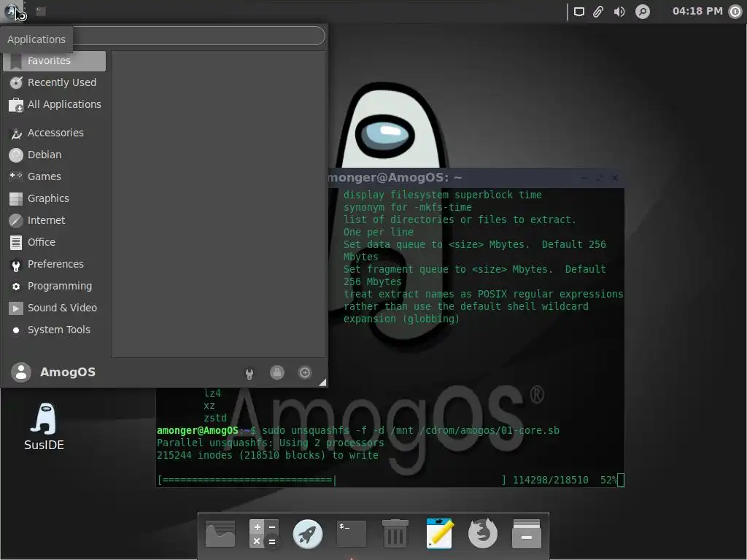This screenshot has width=747, height=560.
Task: Click the log out icon in menu
Action: coord(305,373)
